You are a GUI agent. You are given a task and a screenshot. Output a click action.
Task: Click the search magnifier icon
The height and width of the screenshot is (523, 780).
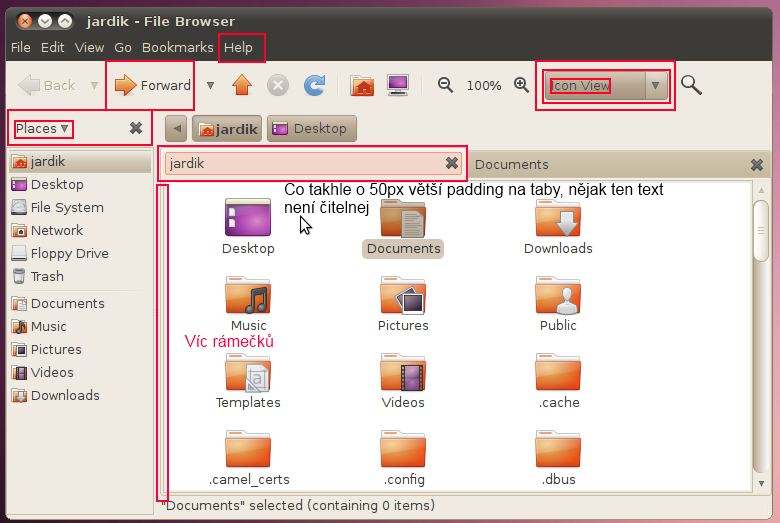coord(691,85)
